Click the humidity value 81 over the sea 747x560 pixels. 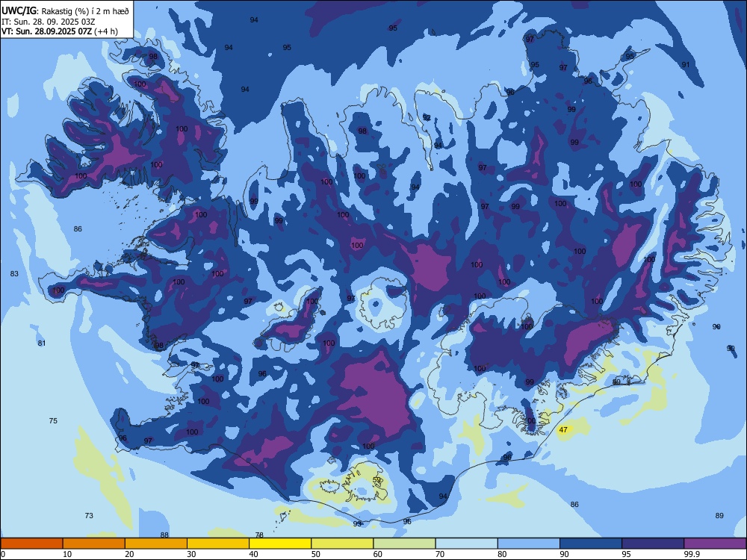coord(42,343)
